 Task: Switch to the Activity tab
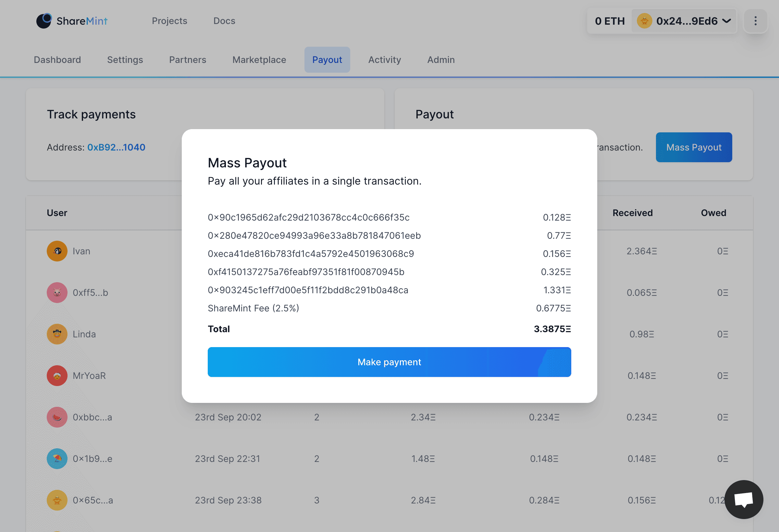(385, 60)
